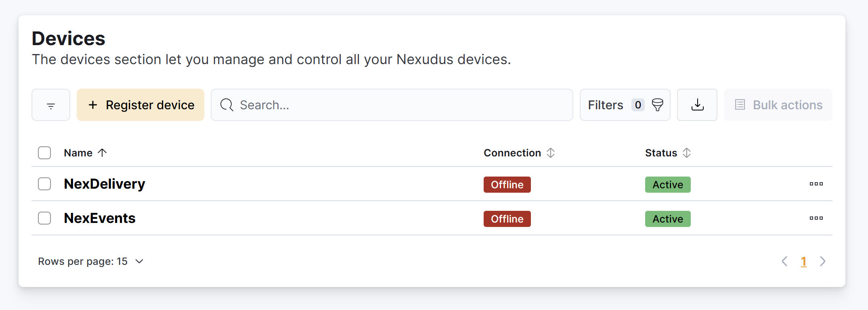Screen dimensions: 868x310
Task: Go to next page arrow
Action: 823,261
